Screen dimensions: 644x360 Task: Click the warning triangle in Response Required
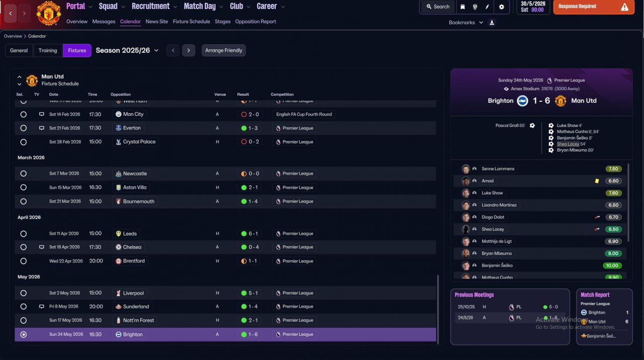pyautogui.click(x=625, y=7)
